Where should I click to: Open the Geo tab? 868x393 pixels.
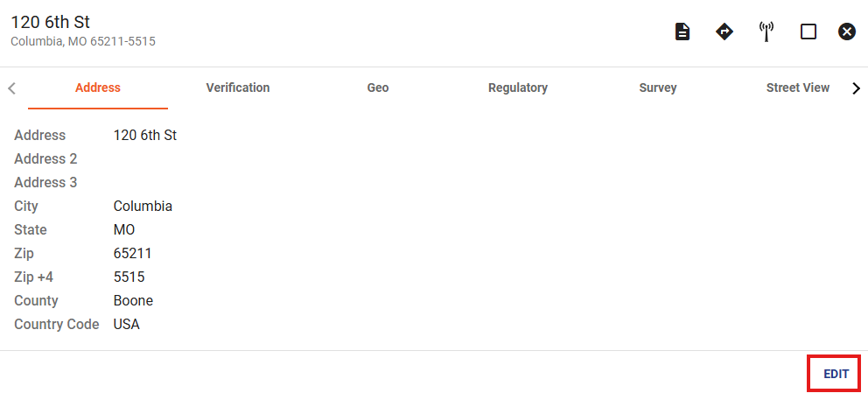pos(377,88)
